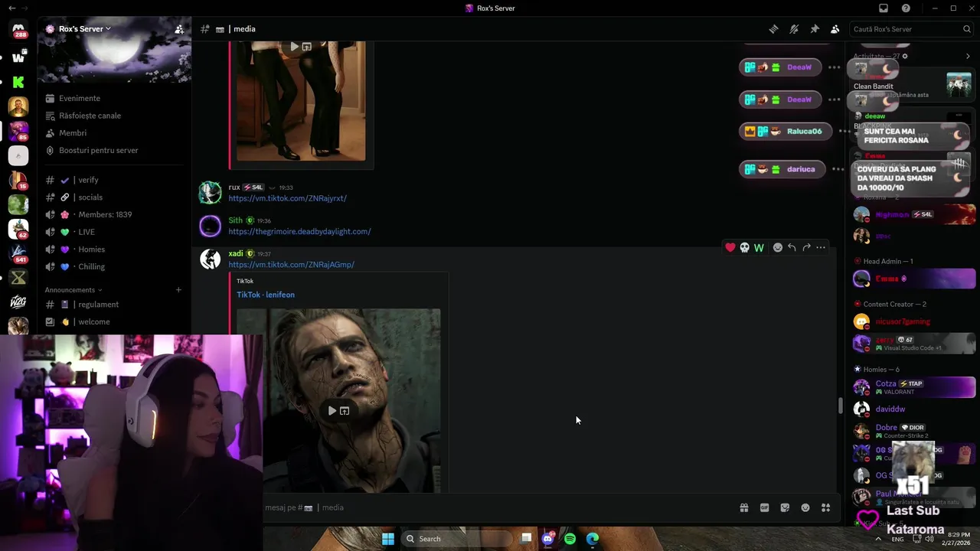The height and width of the screenshot is (551, 980).
Task: Open add reaction smiley on xadi's message
Action: (778, 247)
